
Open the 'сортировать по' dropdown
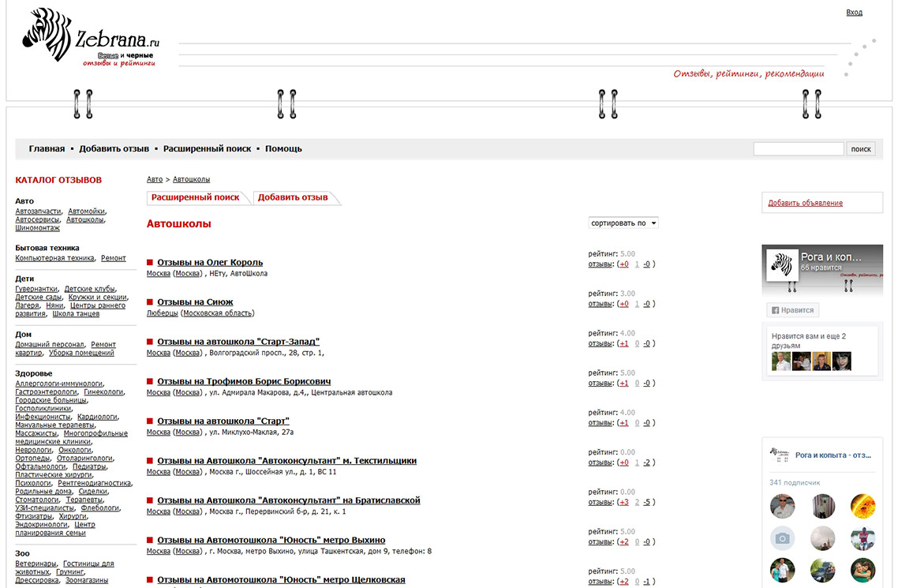pos(623,223)
